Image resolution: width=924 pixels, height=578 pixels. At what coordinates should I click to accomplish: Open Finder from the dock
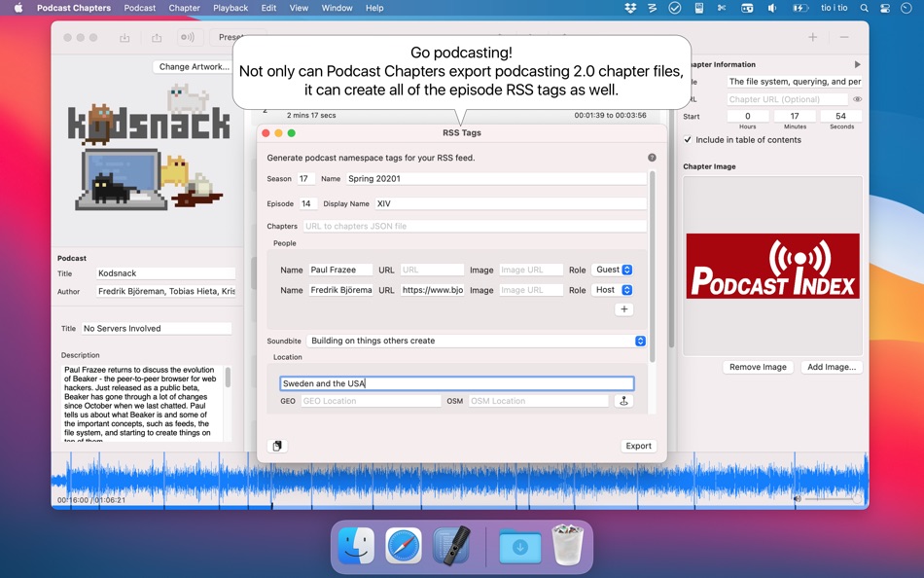pos(356,546)
